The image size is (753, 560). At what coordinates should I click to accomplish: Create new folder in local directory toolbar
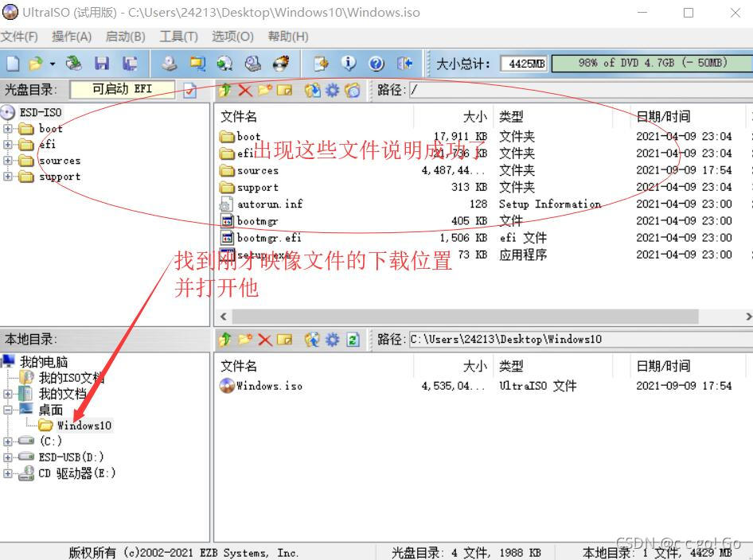pos(245,340)
